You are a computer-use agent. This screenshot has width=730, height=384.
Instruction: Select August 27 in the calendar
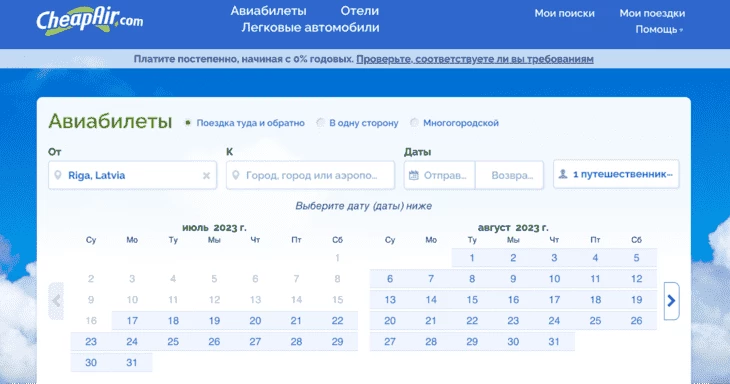pyautogui.click(x=390, y=342)
